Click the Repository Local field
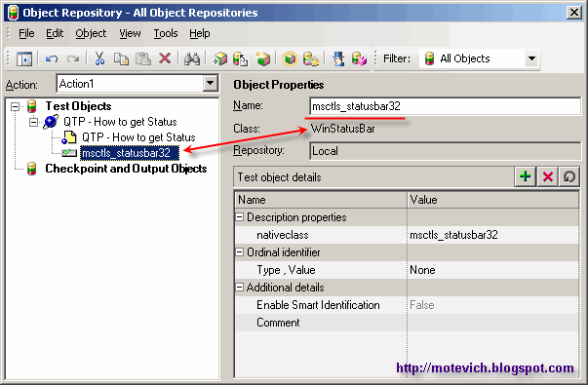Screen dimensions: 588x385 point(446,151)
